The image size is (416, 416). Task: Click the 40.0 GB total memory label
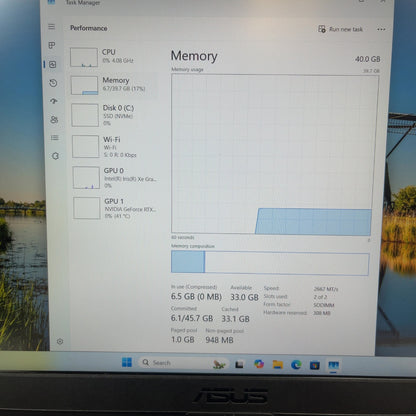pos(367,59)
